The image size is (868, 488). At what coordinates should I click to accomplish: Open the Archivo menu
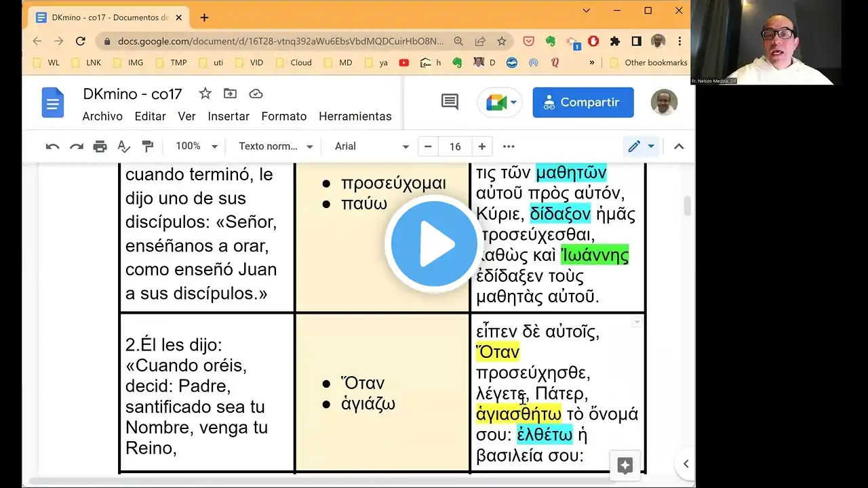[x=102, y=117]
